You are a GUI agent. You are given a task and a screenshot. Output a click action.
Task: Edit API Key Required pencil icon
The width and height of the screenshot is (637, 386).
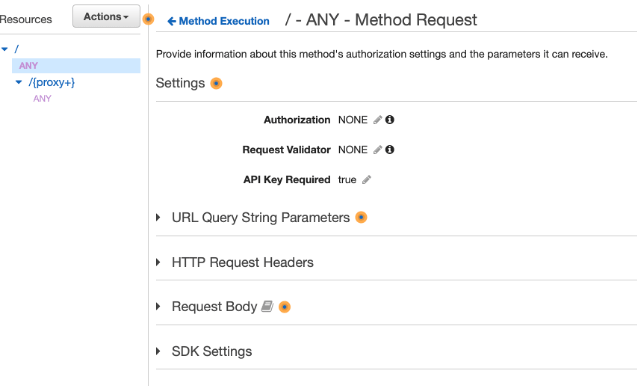coord(366,180)
